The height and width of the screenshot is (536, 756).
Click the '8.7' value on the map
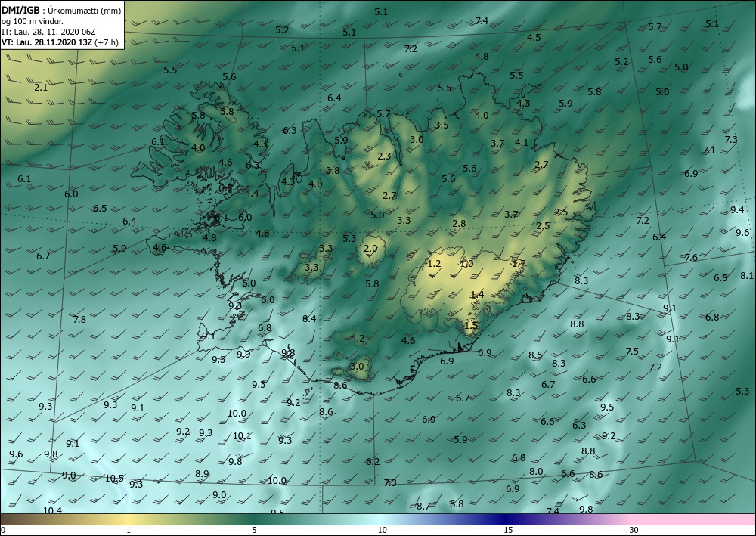423,506
